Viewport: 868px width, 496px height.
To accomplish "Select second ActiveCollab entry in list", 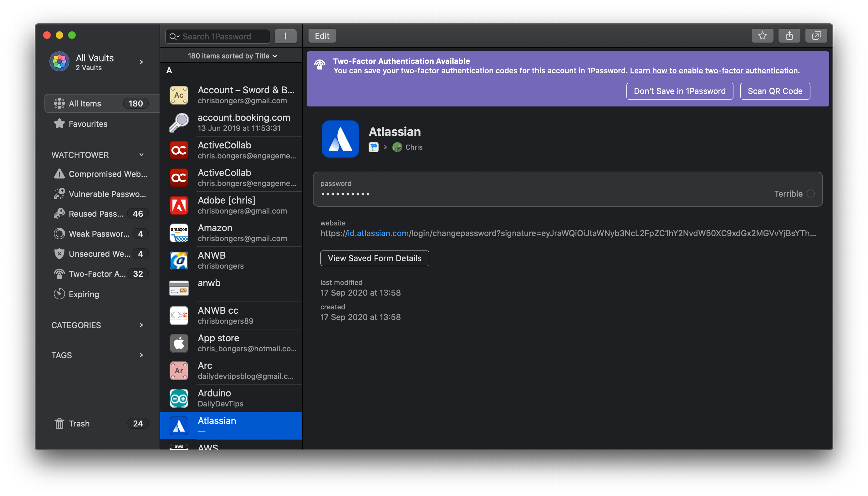I will [x=231, y=178].
